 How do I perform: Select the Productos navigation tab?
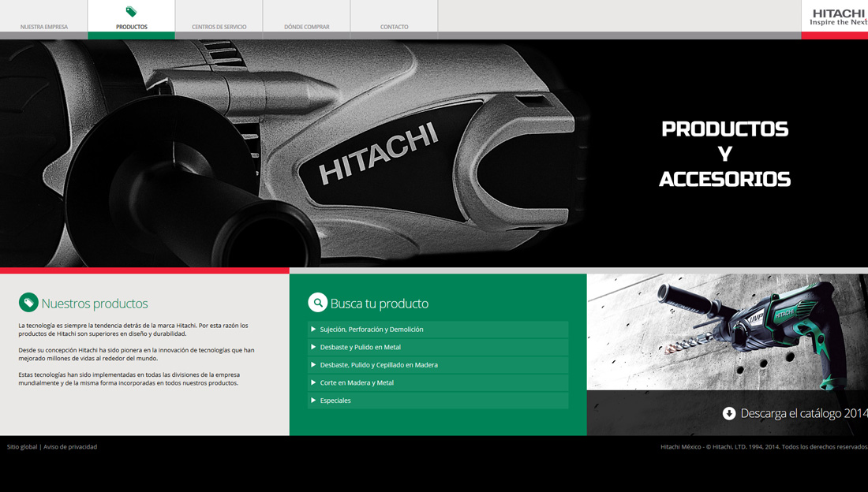pos(131,20)
